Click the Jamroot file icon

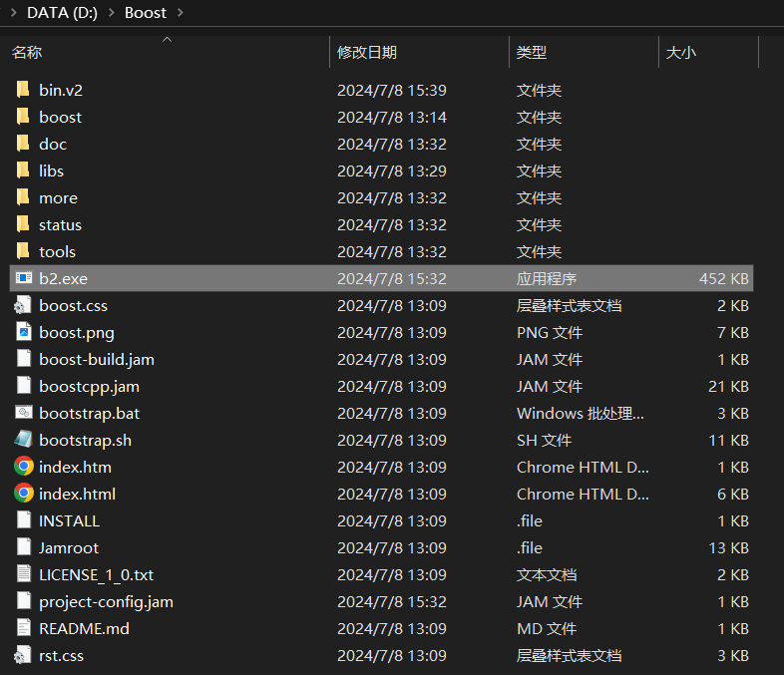coord(24,547)
